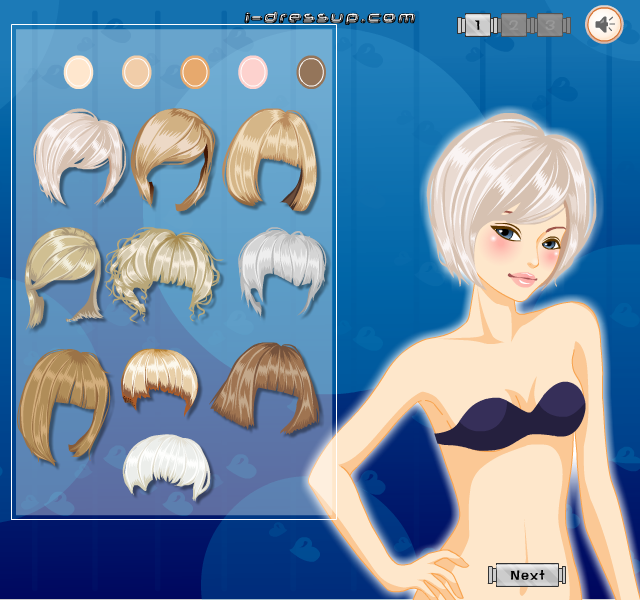
Task: Choose the curly messy blonde hairstyle
Action: (163, 273)
